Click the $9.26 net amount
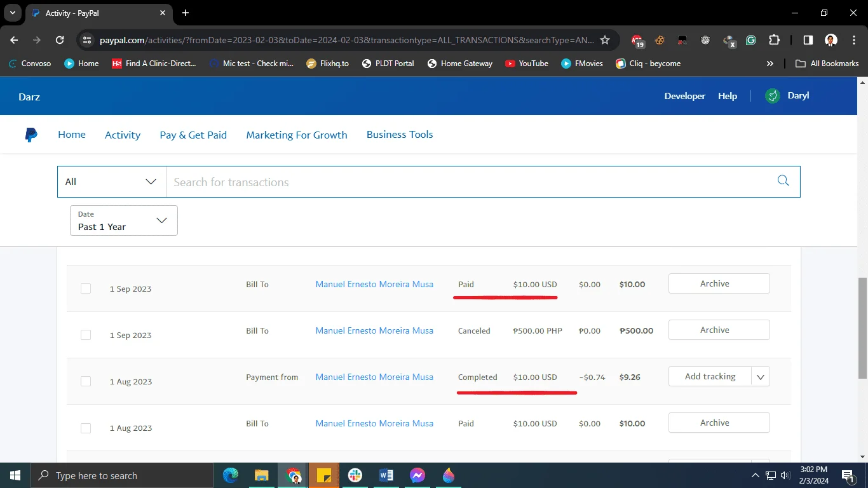The height and width of the screenshot is (488, 868). tap(630, 377)
